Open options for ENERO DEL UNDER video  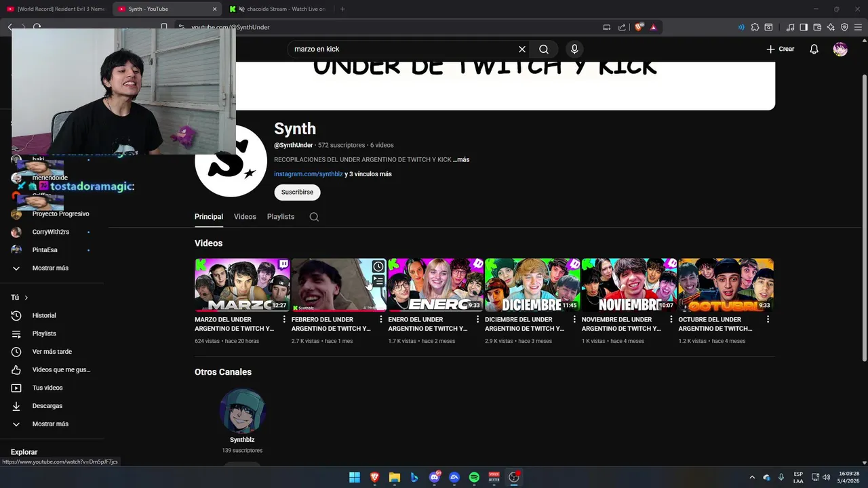click(477, 319)
